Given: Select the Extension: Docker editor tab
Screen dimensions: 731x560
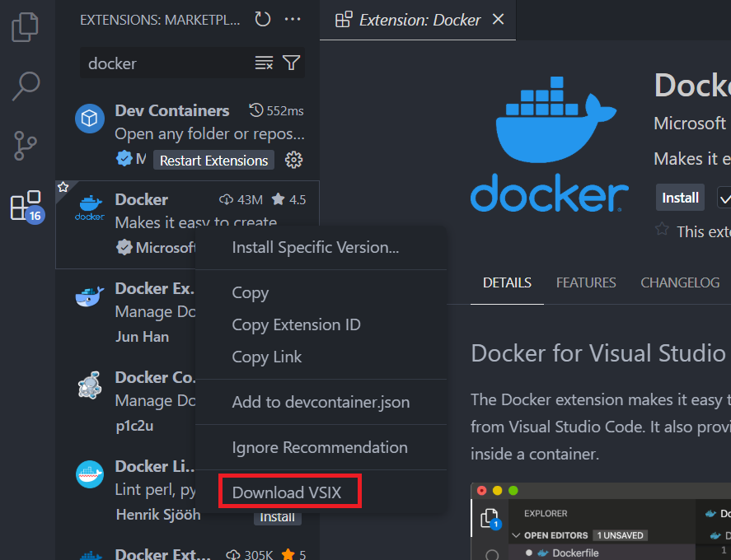Looking at the screenshot, I should [x=419, y=20].
